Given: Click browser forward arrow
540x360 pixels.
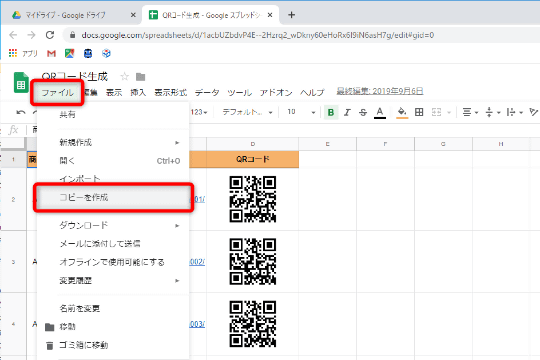Looking at the screenshot, I should coord(31,35).
